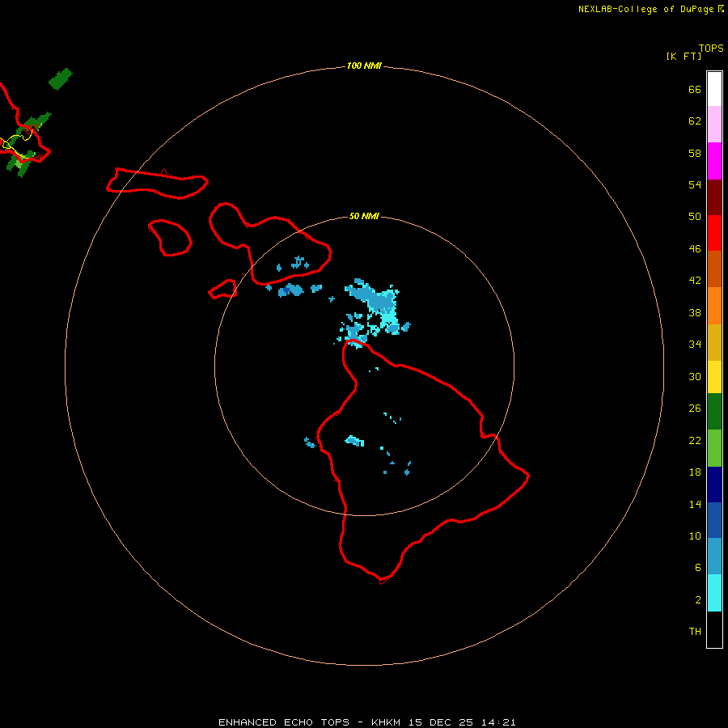The height and width of the screenshot is (728, 728).
Task: Select the light green legend swatch
Action: [714, 448]
